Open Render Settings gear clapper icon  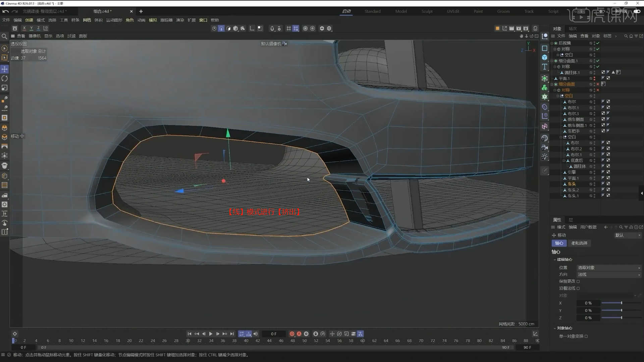click(526, 28)
